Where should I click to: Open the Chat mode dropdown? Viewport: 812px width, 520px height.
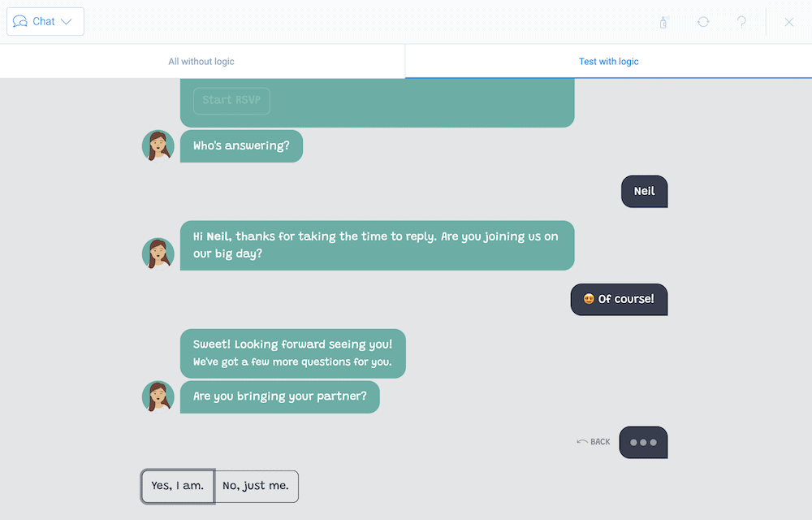click(45, 21)
